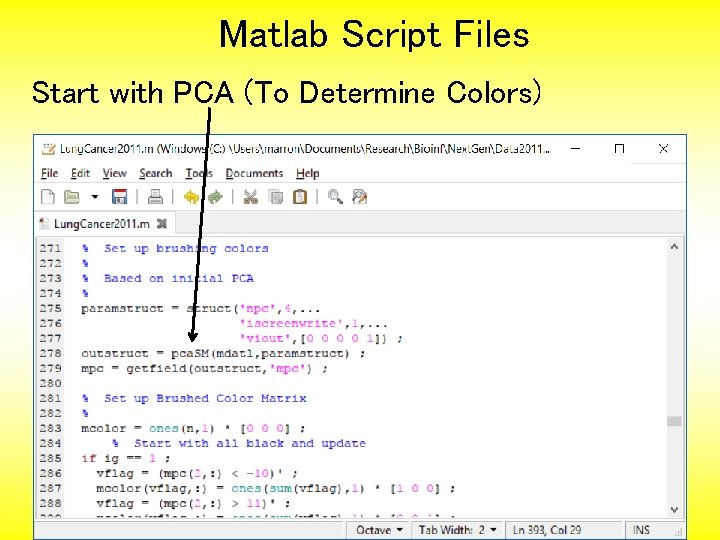
Task: Minimize the editor window
Action: [575, 148]
